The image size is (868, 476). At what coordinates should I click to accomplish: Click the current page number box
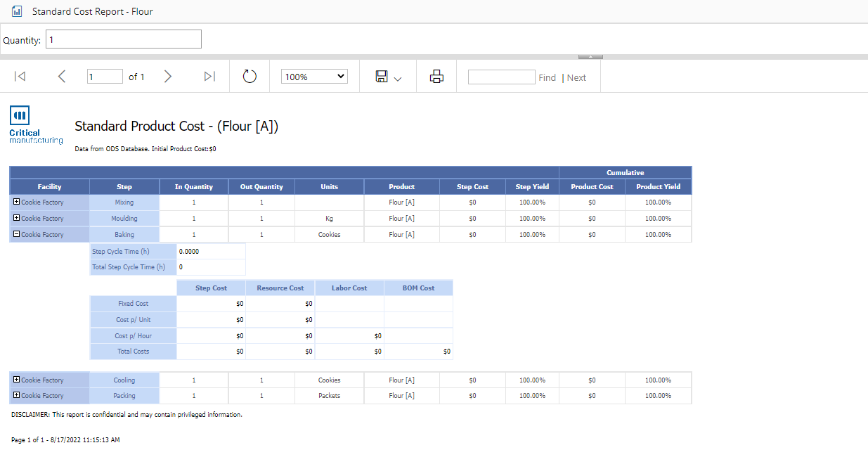pos(105,77)
